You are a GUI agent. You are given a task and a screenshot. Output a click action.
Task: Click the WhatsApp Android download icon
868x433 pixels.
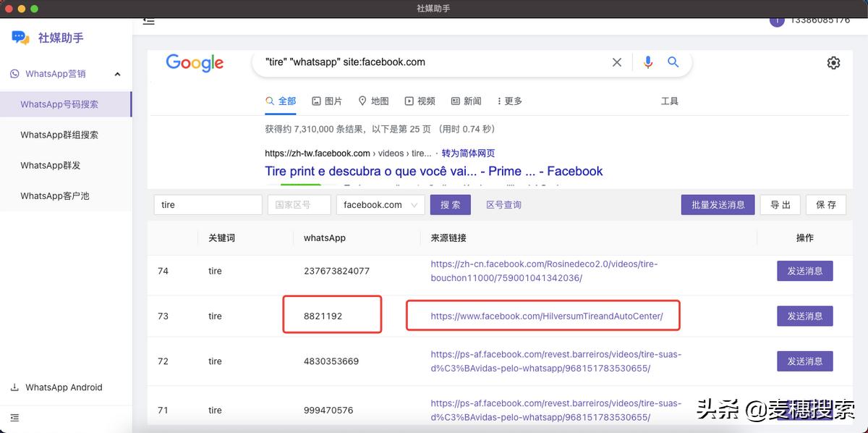14,387
